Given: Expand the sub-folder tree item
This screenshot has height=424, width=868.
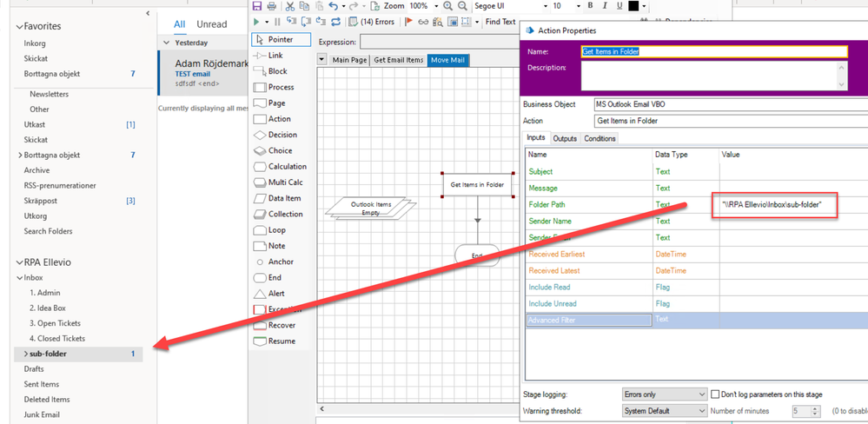Looking at the screenshot, I should pyautogui.click(x=25, y=354).
